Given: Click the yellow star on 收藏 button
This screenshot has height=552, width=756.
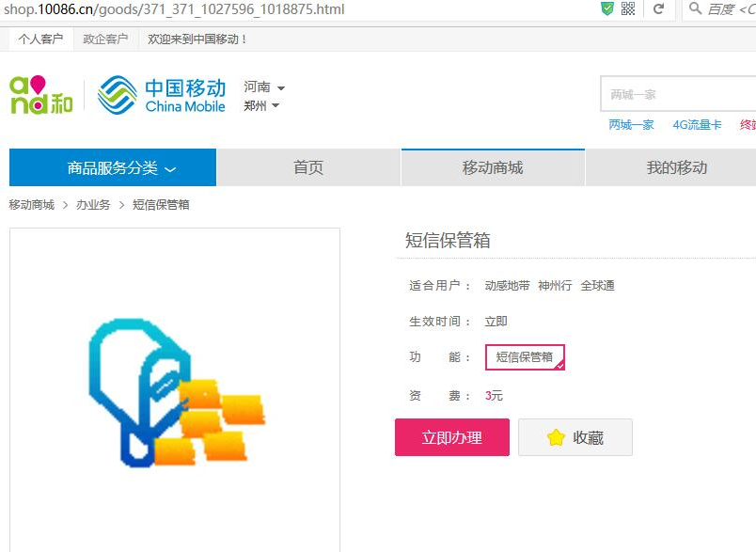Looking at the screenshot, I should pyautogui.click(x=556, y=437).
